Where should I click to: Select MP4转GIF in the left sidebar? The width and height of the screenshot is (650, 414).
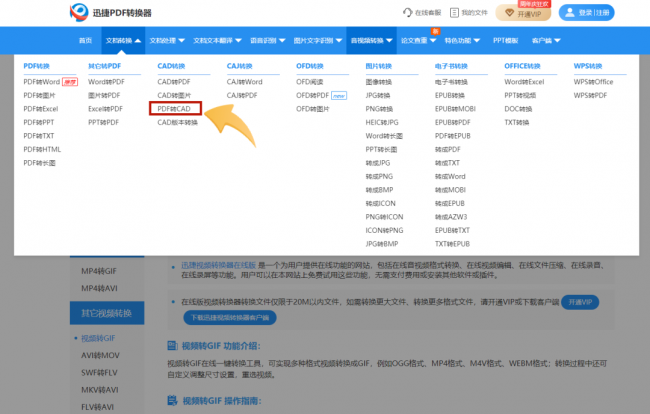coord(99,271)
